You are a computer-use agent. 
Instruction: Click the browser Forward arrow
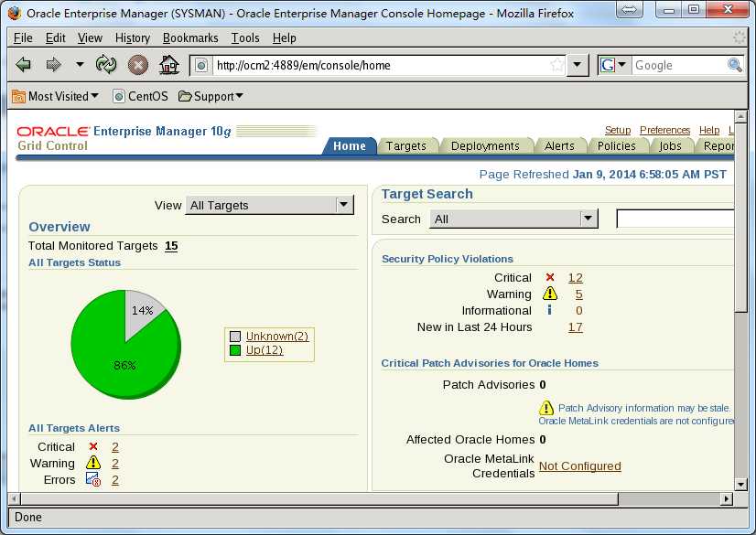pos(53,65)
